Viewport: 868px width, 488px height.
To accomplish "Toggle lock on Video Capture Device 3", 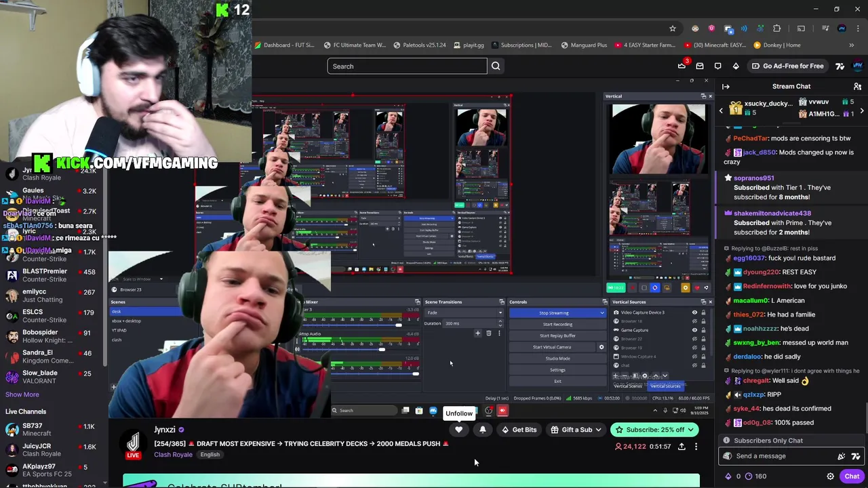I will coord(703,312).
